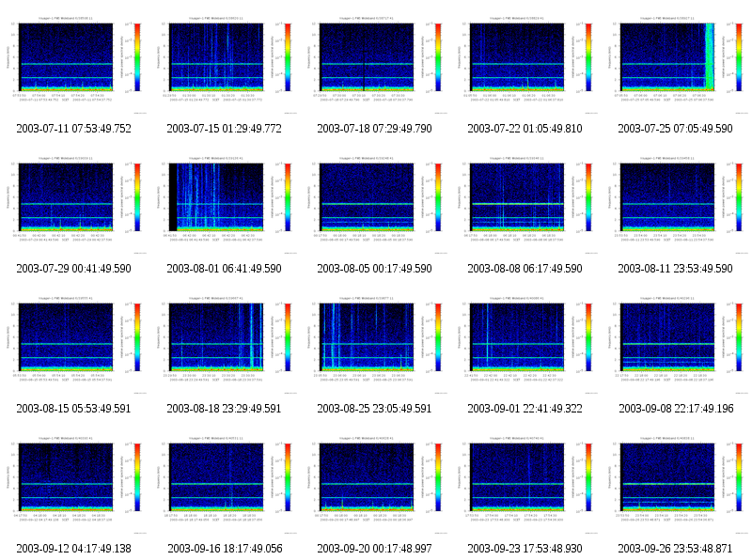This screenshot has height=560, width=752.
Task: Click the caption text 2003-09-20 00:17:48.997
Action: tap(374, 549)
